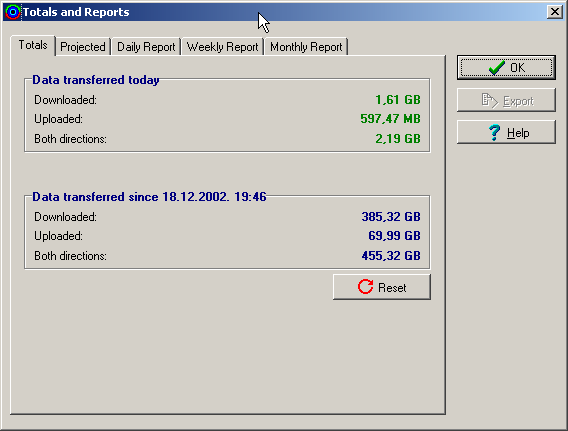The image size is (568, 431).
Task: Open the Daily Report tab
Action: tap(146, 47)
